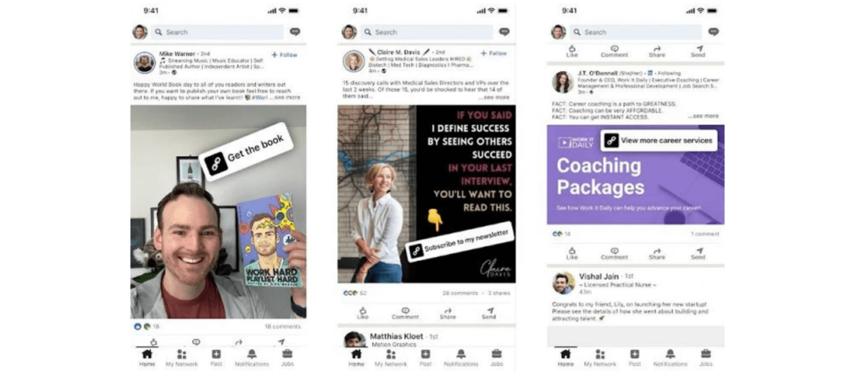Screen dimensions: 868x372
Task: Tap Comment on Claire M. Davis's post
Action: point(405,314)
